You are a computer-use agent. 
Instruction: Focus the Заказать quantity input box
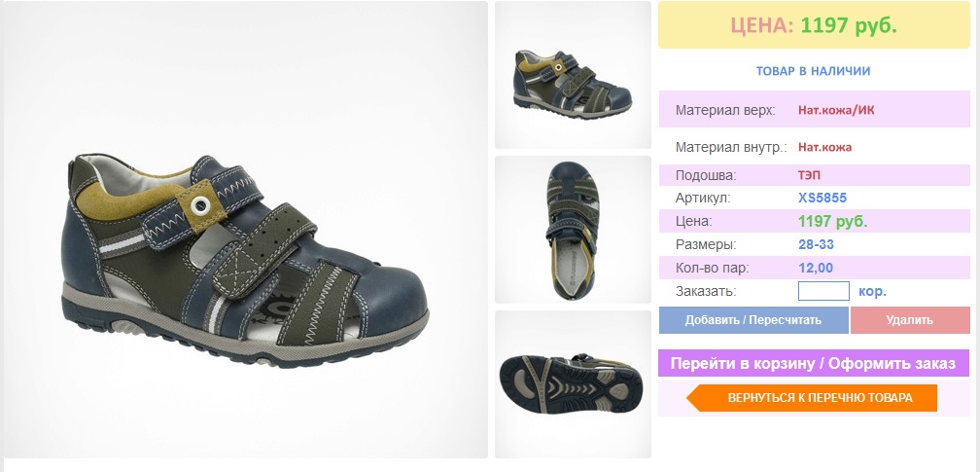[x=823, y=291]
